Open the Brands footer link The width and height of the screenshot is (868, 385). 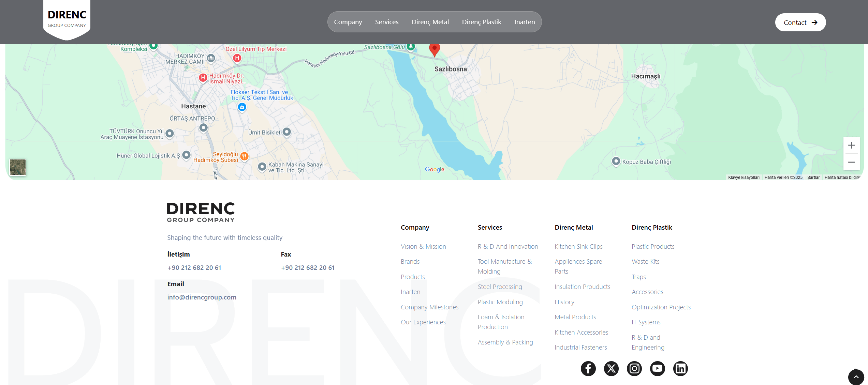[x=410, y=262]
